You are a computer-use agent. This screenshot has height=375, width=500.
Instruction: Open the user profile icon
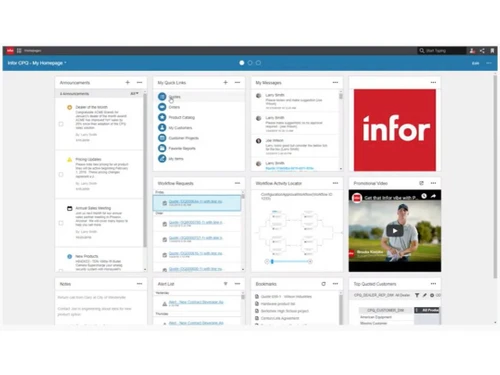pos(472,51)
